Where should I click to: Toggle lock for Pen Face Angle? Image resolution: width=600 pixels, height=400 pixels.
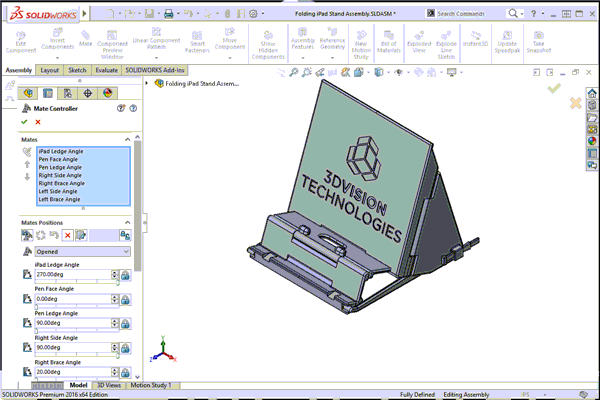(x=126, y=298)
